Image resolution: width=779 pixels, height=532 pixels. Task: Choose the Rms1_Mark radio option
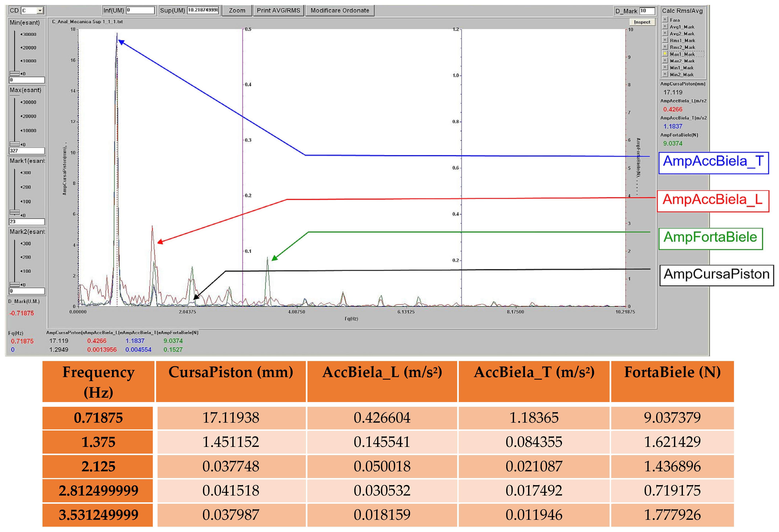pyautogui.click(x=665, y=40)
